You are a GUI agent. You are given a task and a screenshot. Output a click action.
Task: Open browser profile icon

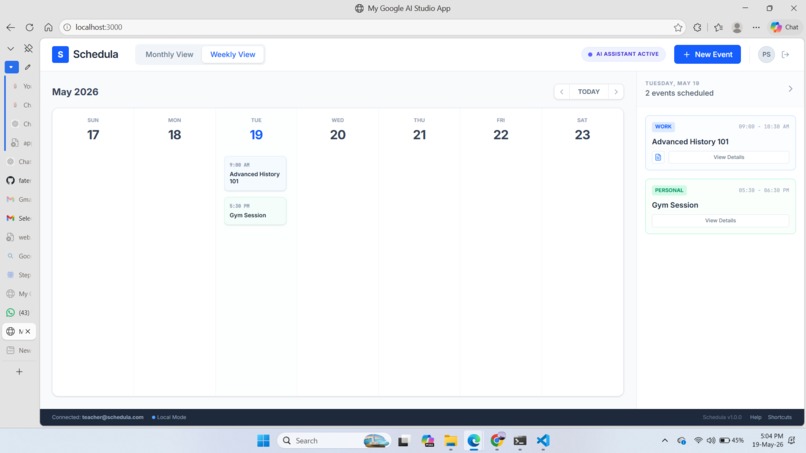(737, 27)
